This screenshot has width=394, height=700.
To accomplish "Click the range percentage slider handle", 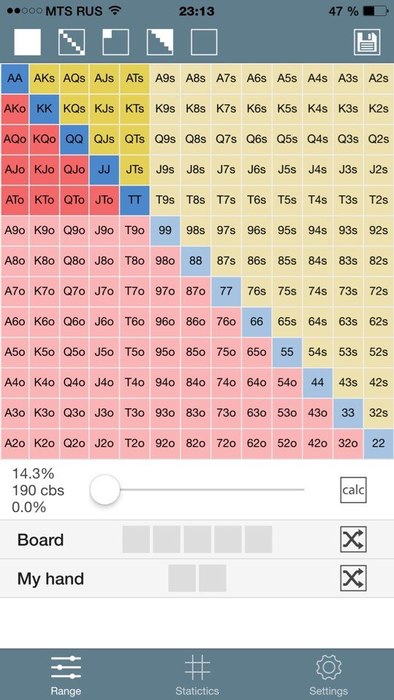I will click(105, 490).
